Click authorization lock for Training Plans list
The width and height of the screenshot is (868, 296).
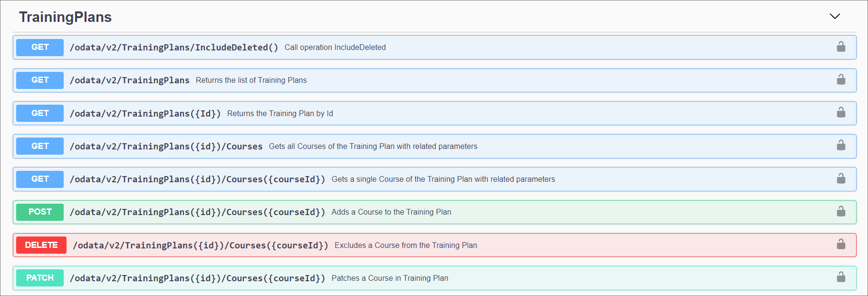coord(840,79)
